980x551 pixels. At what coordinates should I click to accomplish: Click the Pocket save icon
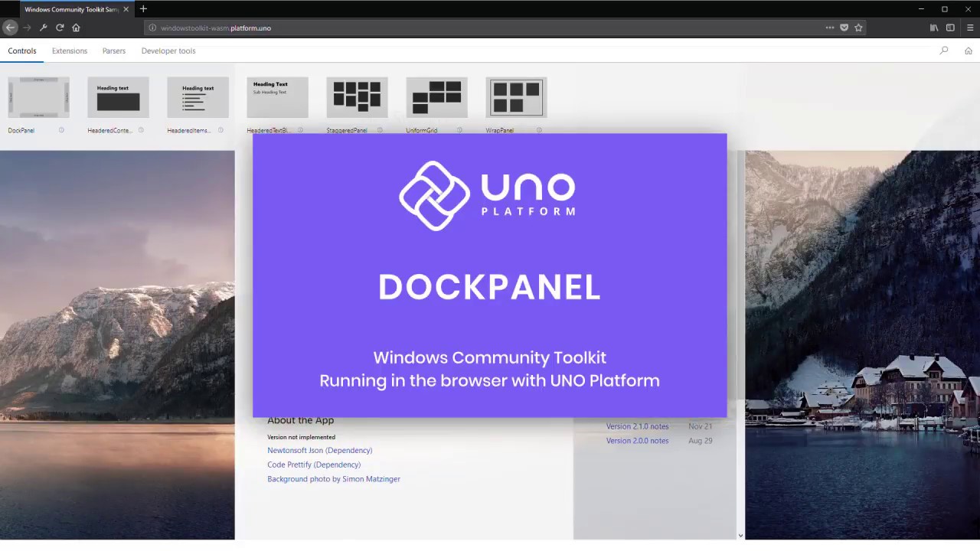[x=844, y=28]
